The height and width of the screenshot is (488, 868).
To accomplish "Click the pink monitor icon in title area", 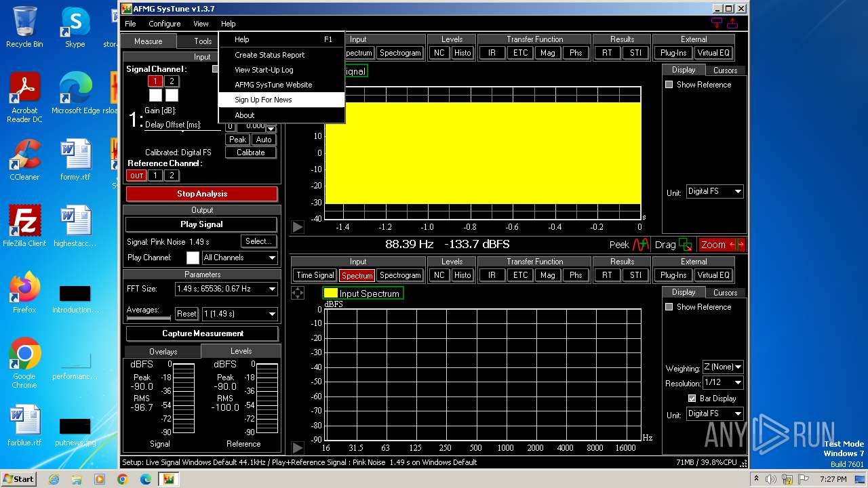I will [x=717, y=23].
